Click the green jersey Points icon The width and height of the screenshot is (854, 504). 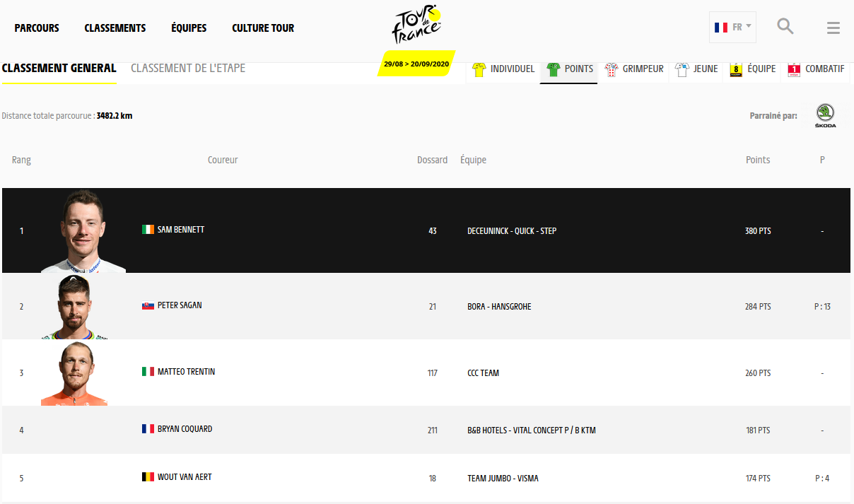click(x=553, y=69)
